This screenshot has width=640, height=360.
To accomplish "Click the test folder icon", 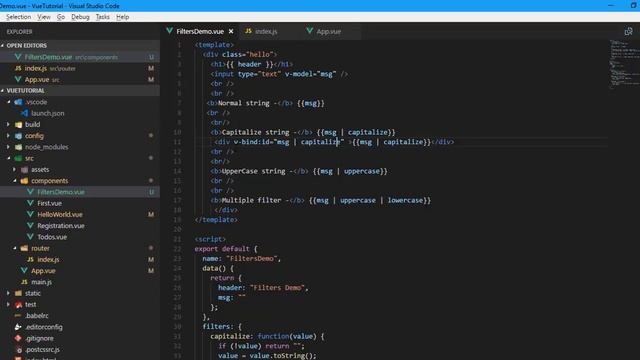I will [x=18, y=304].
